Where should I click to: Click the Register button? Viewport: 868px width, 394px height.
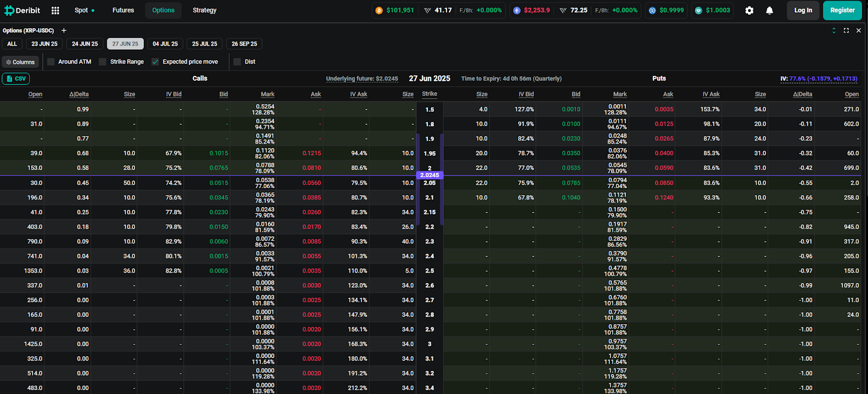(x=842, y=10)
